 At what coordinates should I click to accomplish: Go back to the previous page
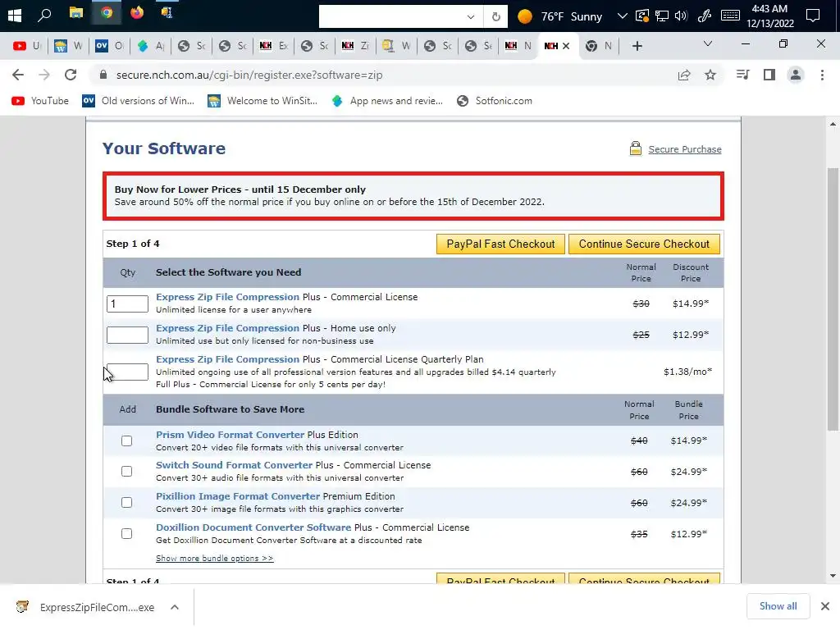(x=18, y=75)
